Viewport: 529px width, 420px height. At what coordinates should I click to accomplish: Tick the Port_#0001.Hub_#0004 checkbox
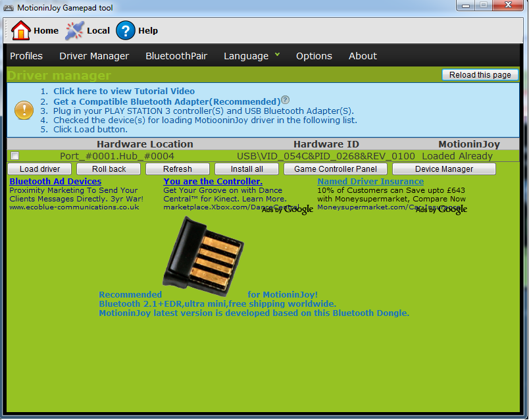15,155
